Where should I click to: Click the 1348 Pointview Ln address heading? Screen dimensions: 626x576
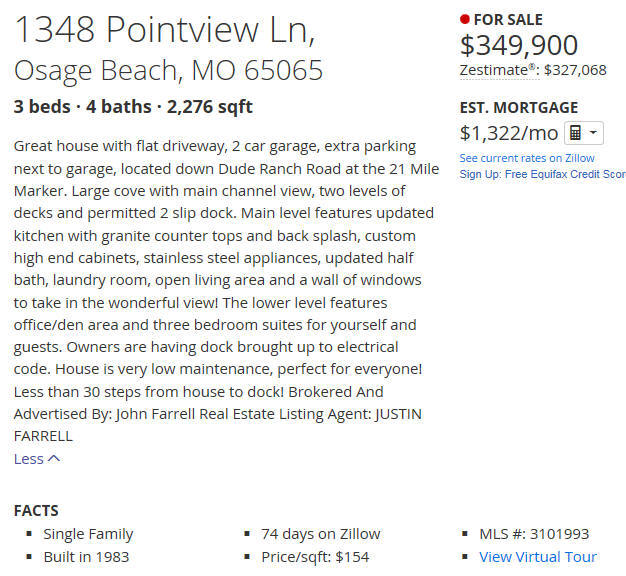click(164, 29)
